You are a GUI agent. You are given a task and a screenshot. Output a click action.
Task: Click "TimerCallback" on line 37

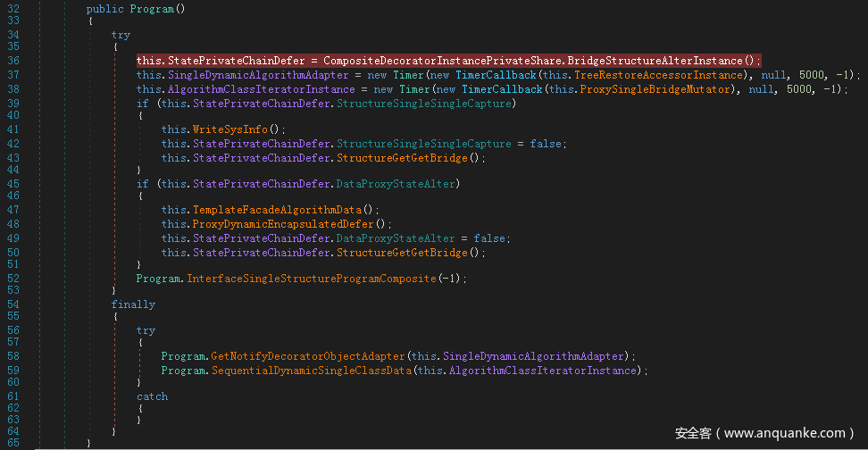(x=496, y=75)
